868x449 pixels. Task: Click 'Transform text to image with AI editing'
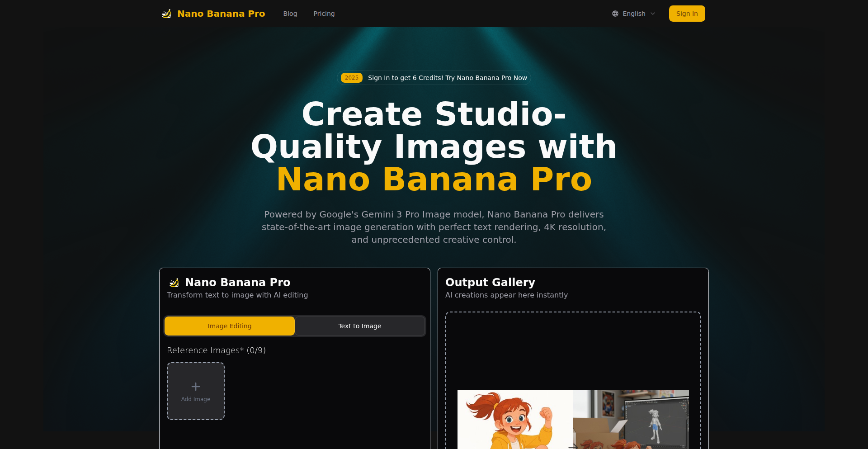[237, 295]
